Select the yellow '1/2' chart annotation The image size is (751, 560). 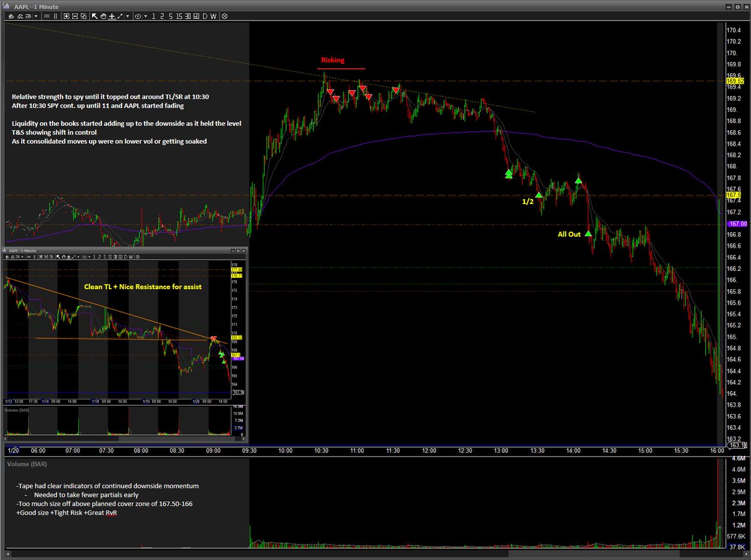(x=528, y=201)
